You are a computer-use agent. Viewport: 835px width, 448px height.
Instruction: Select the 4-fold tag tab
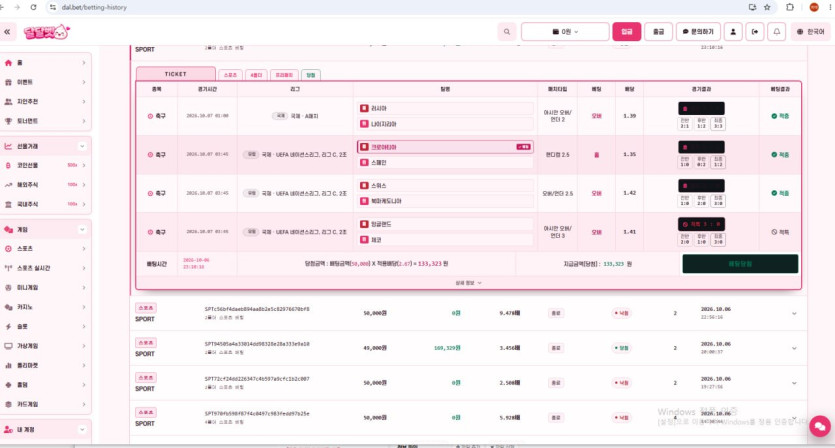click(x=256, y=75)
